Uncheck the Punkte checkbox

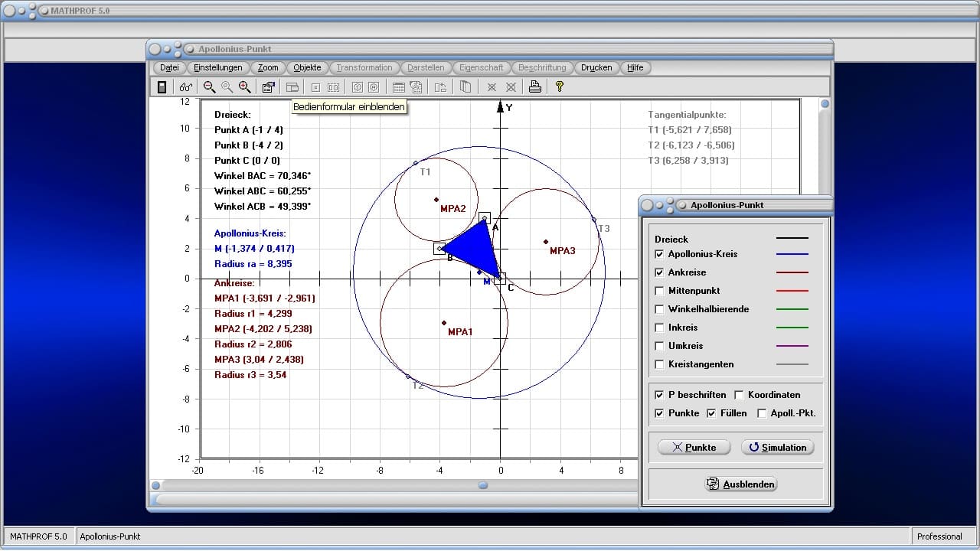coord(660,413)
